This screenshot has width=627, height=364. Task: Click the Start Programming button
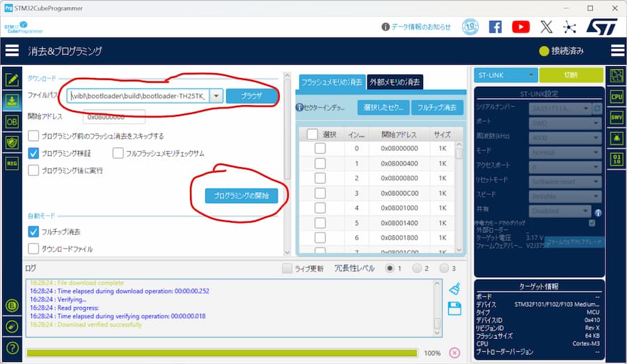point(241,196)
